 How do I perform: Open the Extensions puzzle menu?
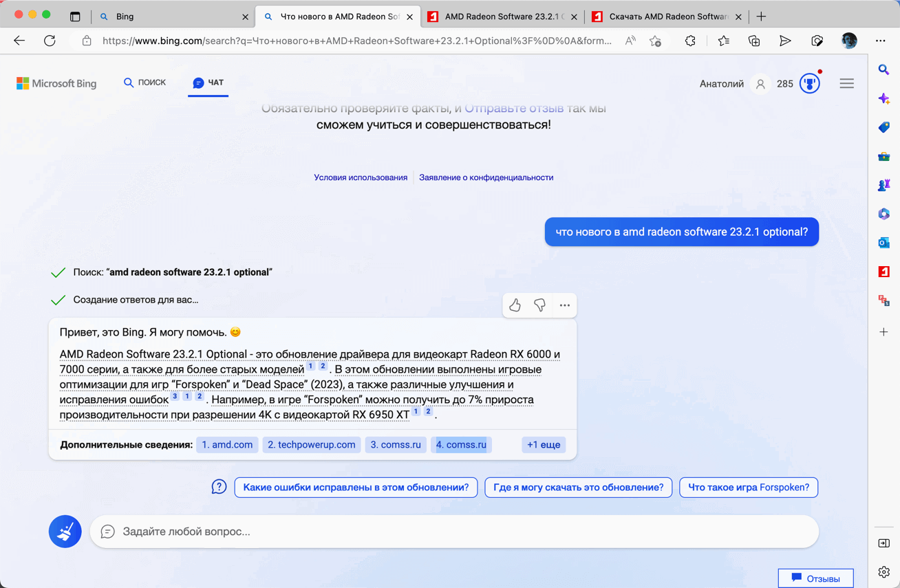690,41
